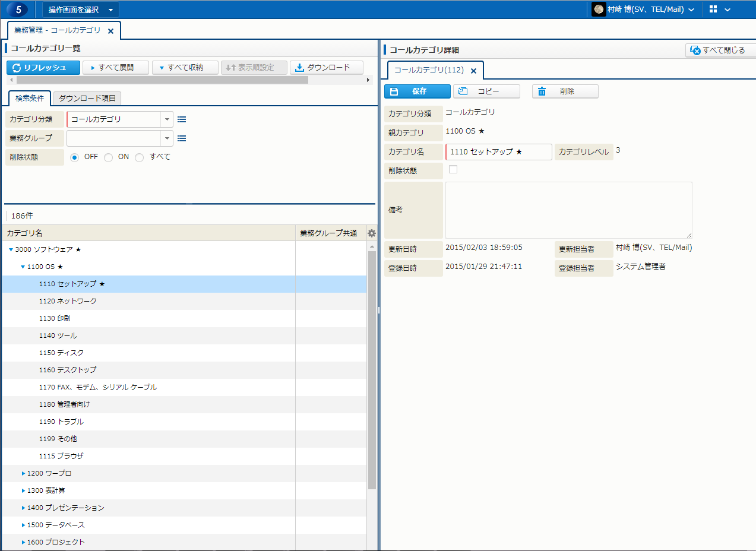Close the 業務管理 - コールカテゴリ tab
Screen dimensions: 756x551
pos(110,31)
